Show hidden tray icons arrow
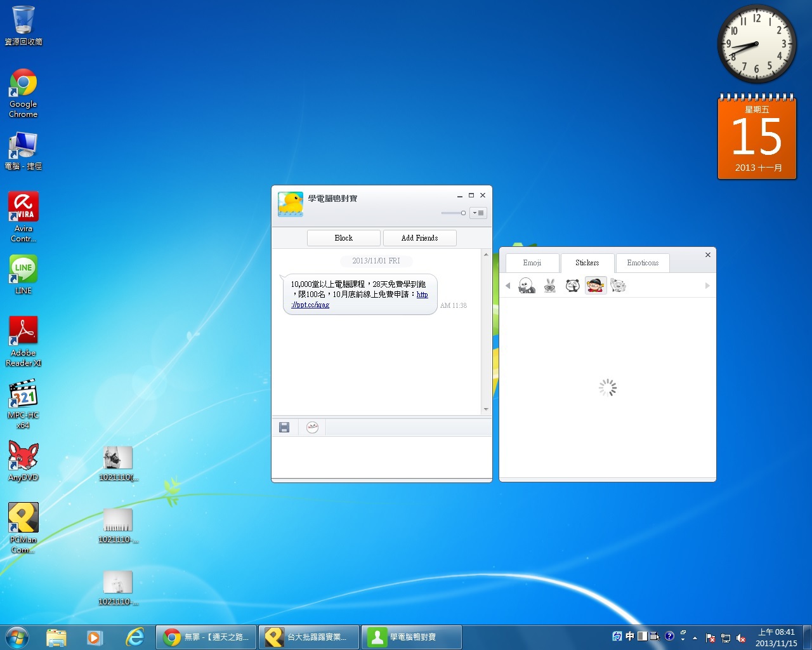 click(x=695, y=638)
